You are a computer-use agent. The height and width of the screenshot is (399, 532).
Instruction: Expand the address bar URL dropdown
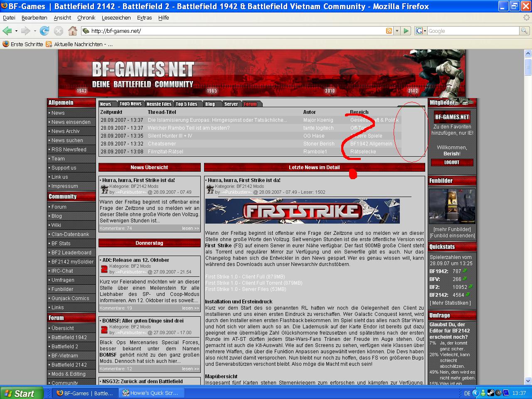[x=397, y=31]
